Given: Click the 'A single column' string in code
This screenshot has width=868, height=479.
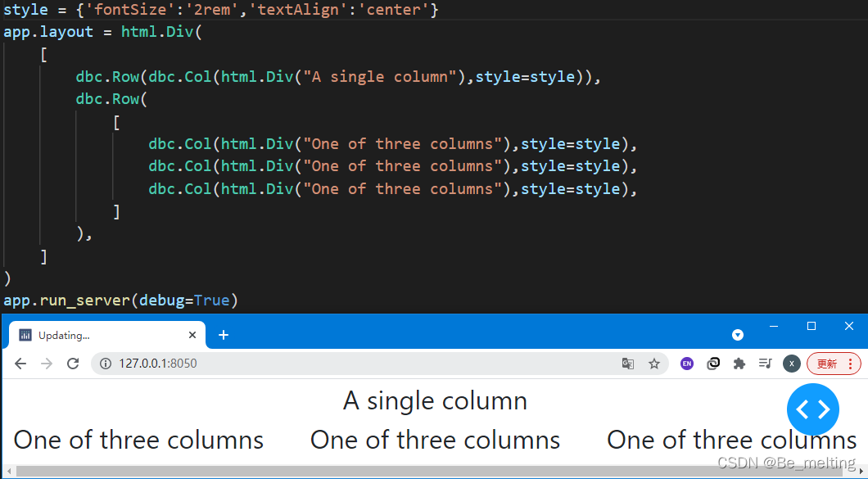Looking at the screenshot, I should (380, 76).
